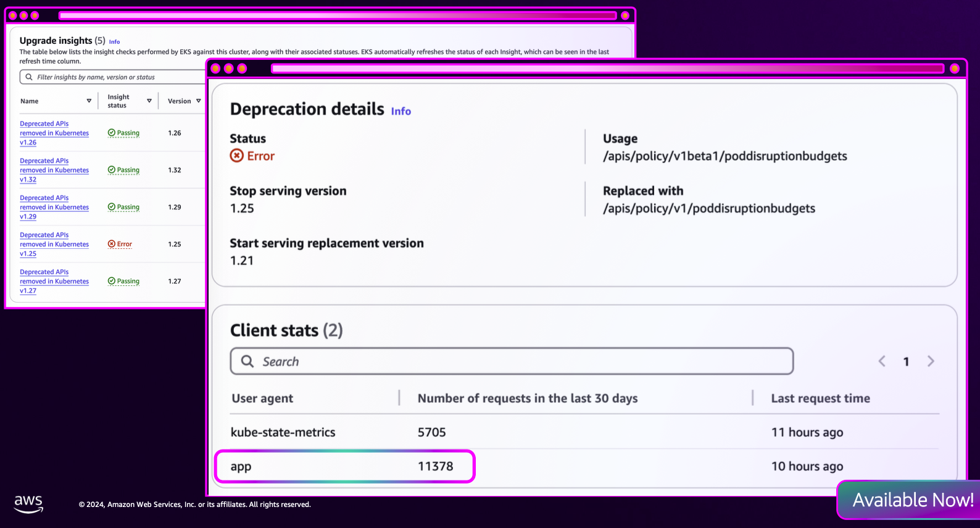The image size is (980, 528).
Task: Click the Error status text in Deprecation details
Action: [261, 156]
